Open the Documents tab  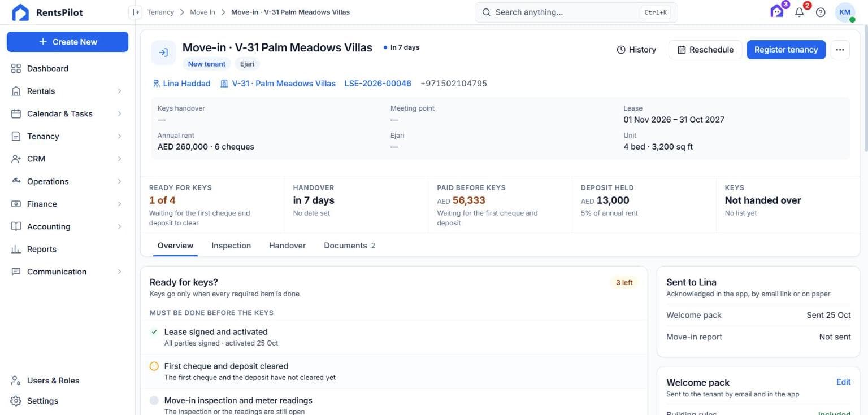tap(349, 246)
